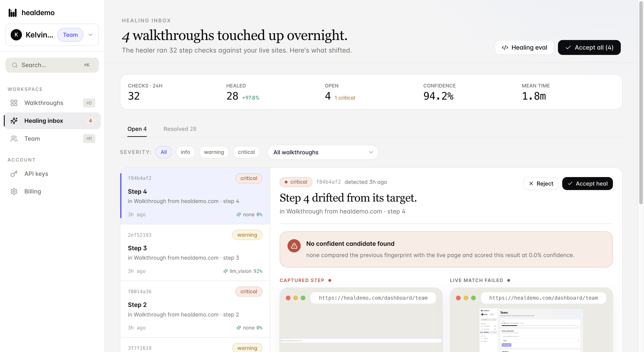Toggle the warning severity filter chip
The height and width of the screenshot is (352, 644).
click(214, 152)
